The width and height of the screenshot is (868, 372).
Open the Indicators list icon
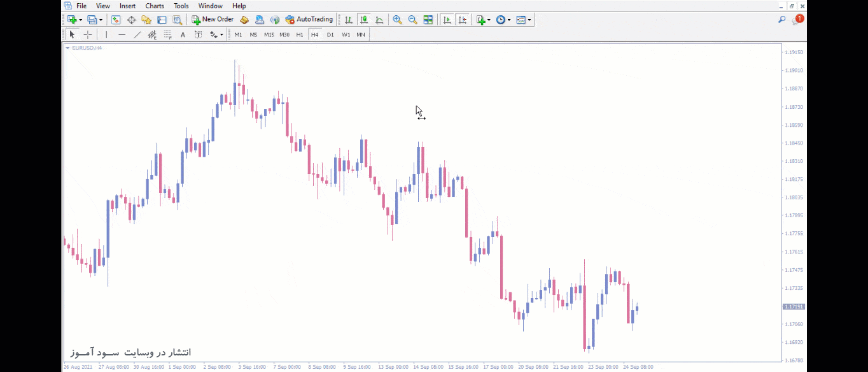pyautogui.click(x=481, y=20)
